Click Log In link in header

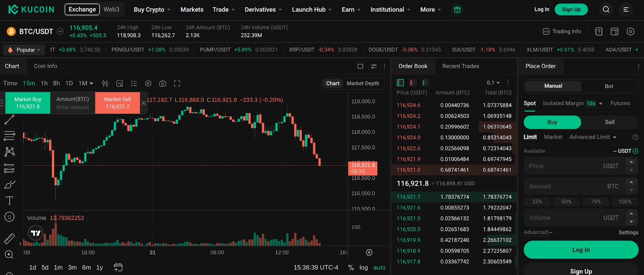click(542, 9)
